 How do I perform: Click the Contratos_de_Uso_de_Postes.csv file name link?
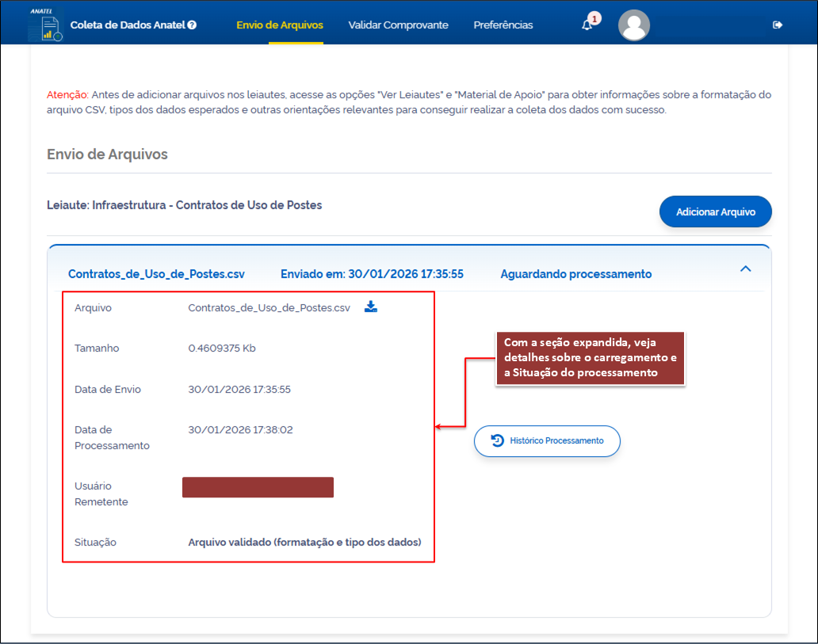[158, 272]
